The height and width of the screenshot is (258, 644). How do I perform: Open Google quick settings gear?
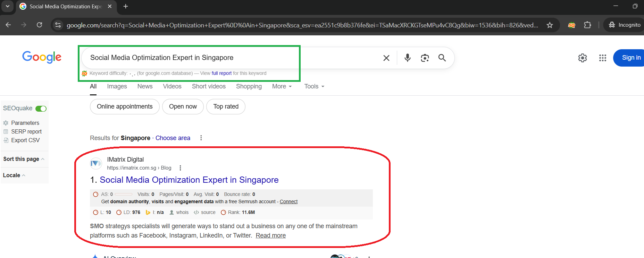[x=582, y=58]
